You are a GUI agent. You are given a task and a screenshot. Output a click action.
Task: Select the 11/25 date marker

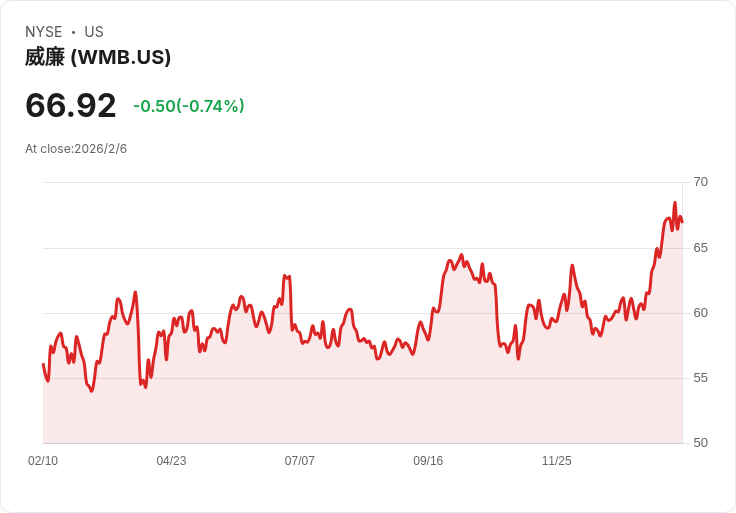tap(556, 461)
